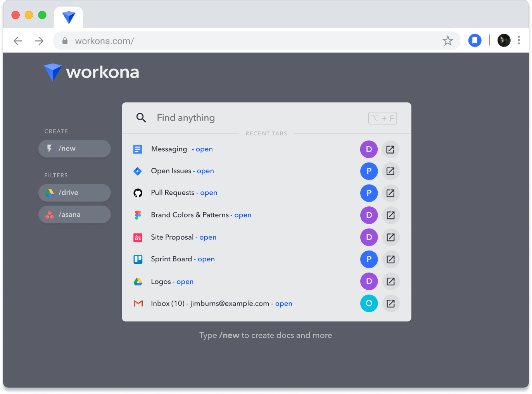Screen dimensions: 532x394
Task: Click the P workspace badge on Pull Requests row
Action: (x=369, y=193)
